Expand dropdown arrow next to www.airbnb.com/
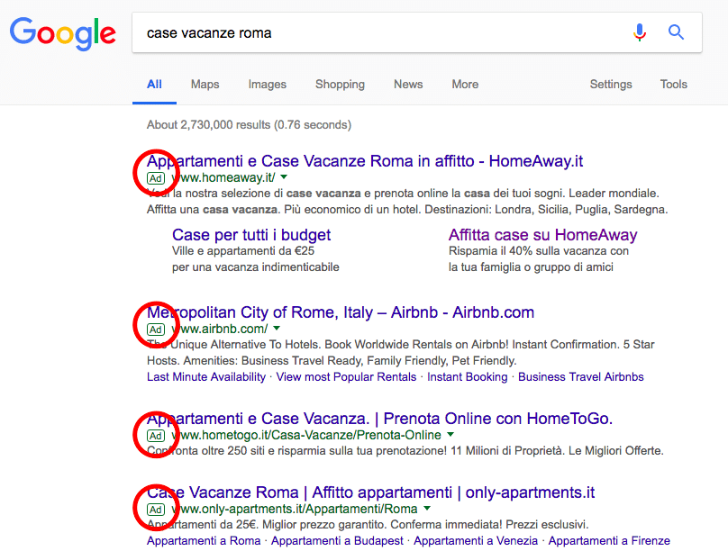 pyautogui.click(x=277, y=329)
